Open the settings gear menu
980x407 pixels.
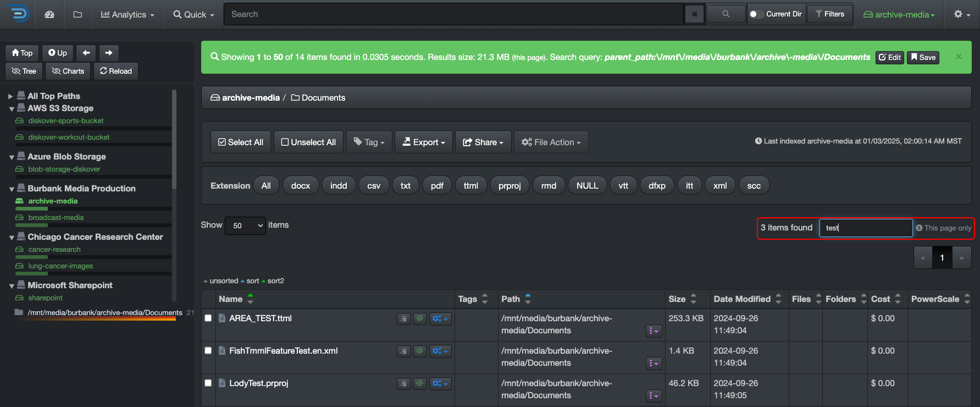961,14
